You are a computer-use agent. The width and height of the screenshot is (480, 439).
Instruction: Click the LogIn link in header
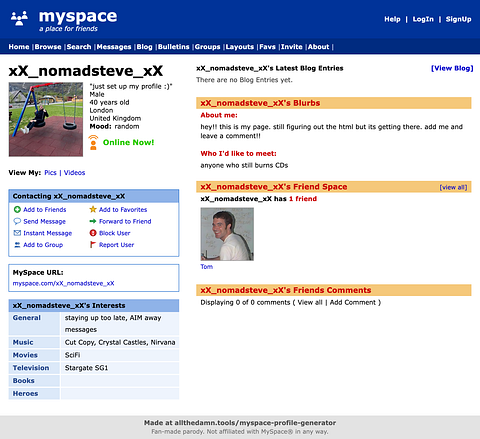coord(423,19)
